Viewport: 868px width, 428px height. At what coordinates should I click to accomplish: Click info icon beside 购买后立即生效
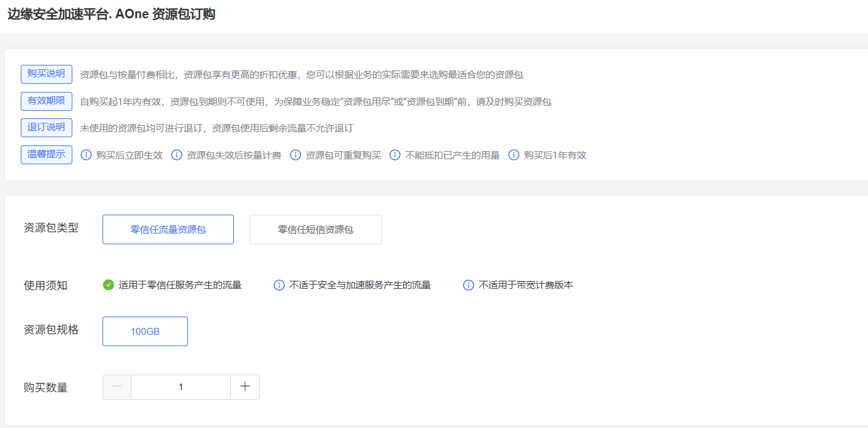click(x=86, y=155)
